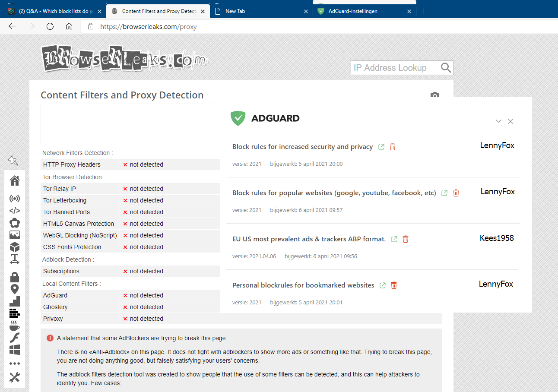
Task: Click the BrowserLeaks.com logo
Action: click(125, 58)
